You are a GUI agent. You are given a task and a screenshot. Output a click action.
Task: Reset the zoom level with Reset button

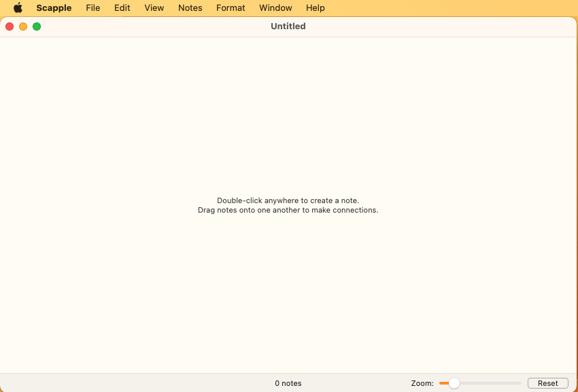tap(548, 383)
